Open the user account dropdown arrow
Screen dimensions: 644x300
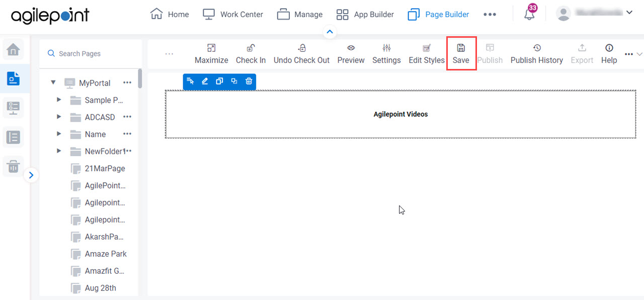[x=629, y=13]
